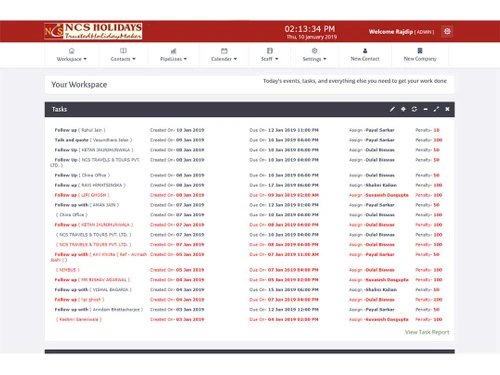Open the settings gear in header
The height and width of the screenshot is (375, 500).
click(x=447, y=31)
